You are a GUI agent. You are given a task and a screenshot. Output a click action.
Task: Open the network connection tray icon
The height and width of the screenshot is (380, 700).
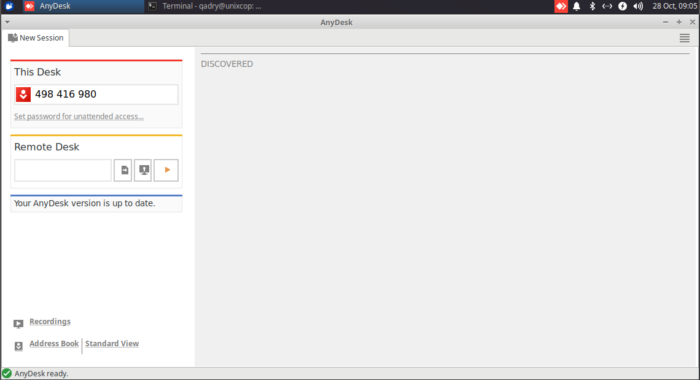coord(607,6)
